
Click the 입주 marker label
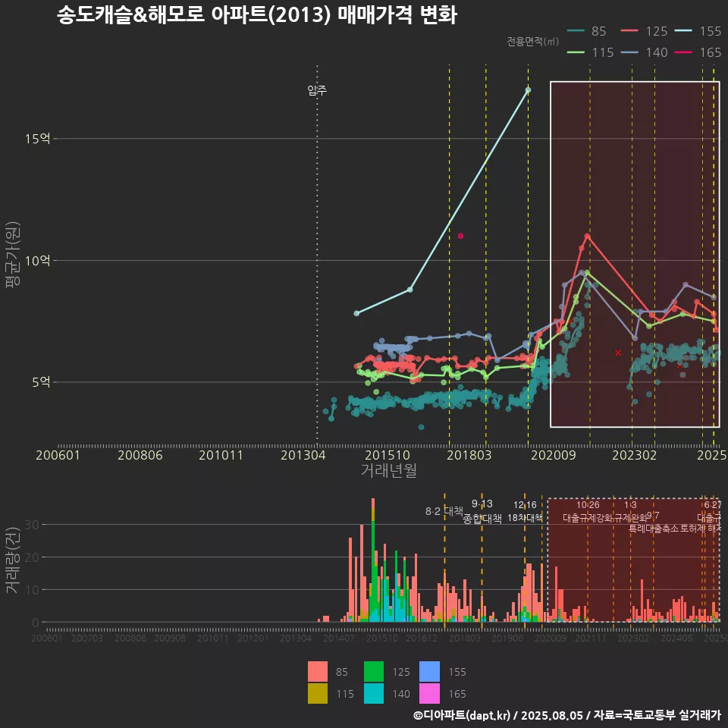[x=317, y=90]
